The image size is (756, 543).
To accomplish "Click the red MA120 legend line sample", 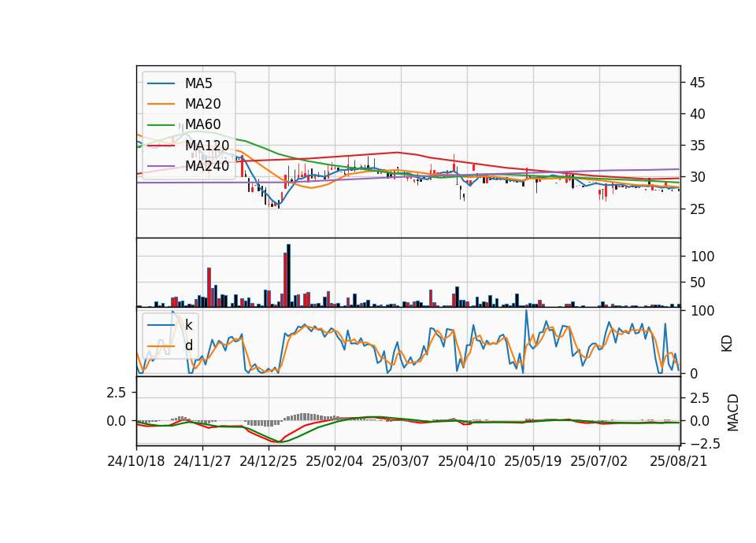I will [161, 146].
